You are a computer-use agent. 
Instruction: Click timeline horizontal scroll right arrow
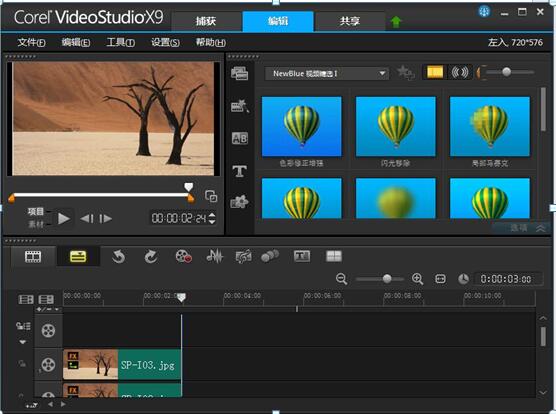pos(63,404)
